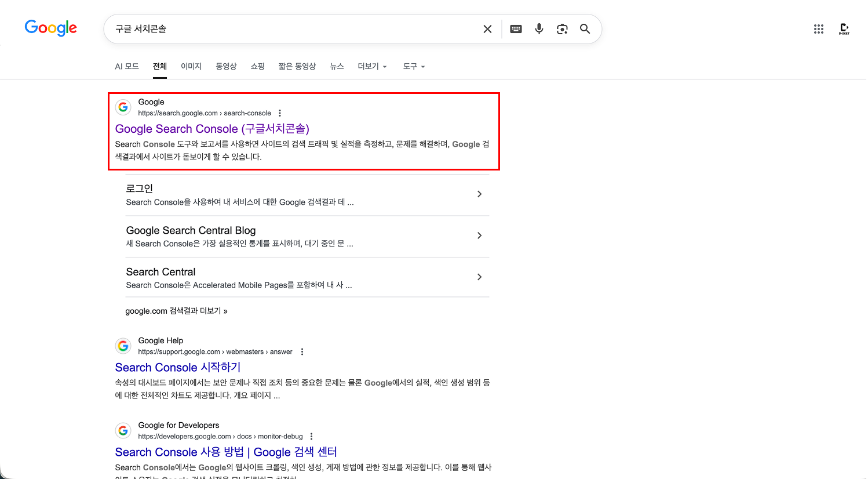
Task: Open the 더보기 dropdown in the tab bar
Action: point(371,66)
